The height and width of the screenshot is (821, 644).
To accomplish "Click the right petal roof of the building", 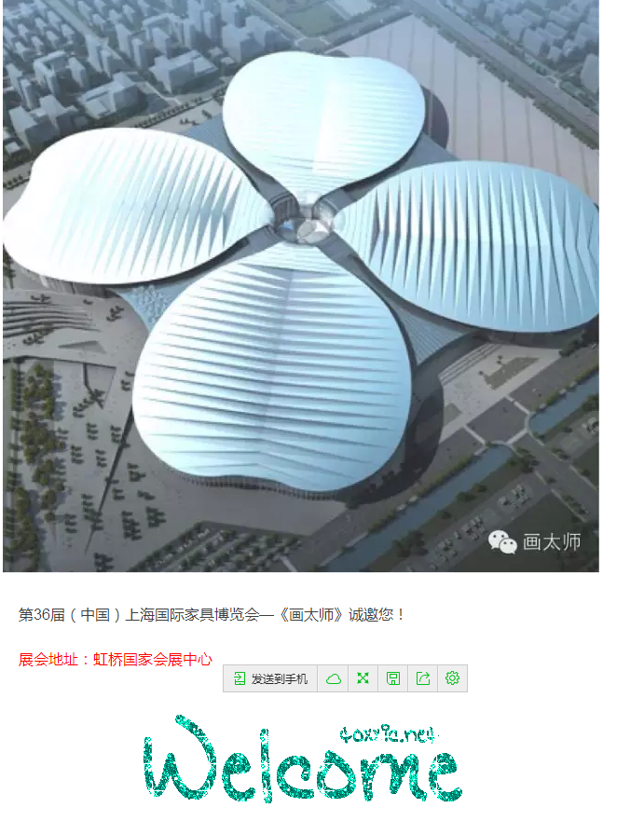I will (x=472, y=246).
